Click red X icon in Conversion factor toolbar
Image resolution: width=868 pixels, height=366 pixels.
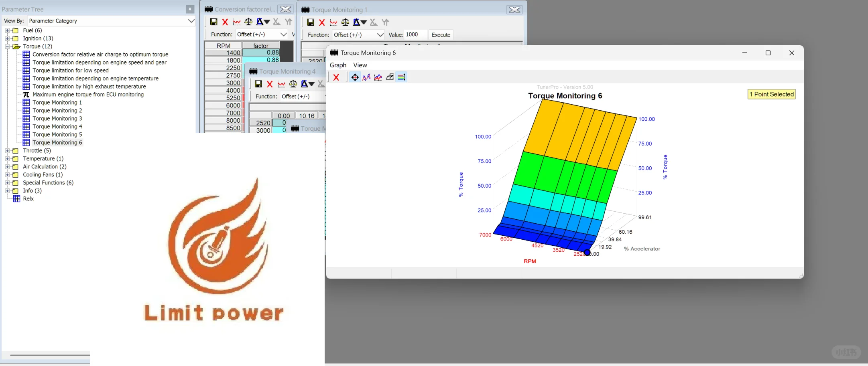point(225,22)
